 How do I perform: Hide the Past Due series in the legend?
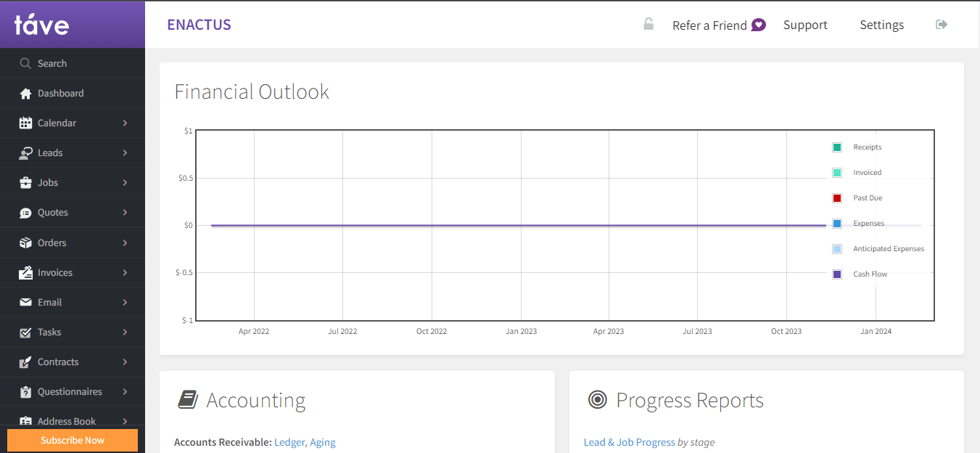[836, 197]
